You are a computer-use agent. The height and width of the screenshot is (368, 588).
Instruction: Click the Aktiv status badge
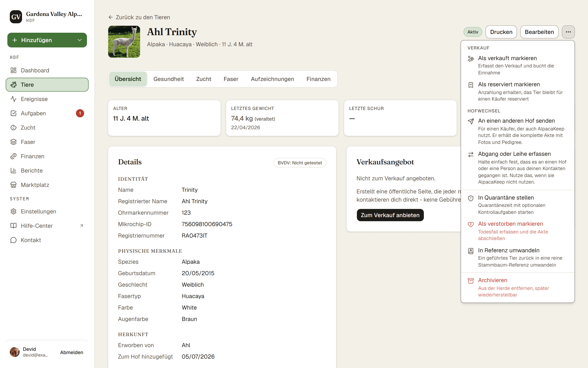pos(473,32)
